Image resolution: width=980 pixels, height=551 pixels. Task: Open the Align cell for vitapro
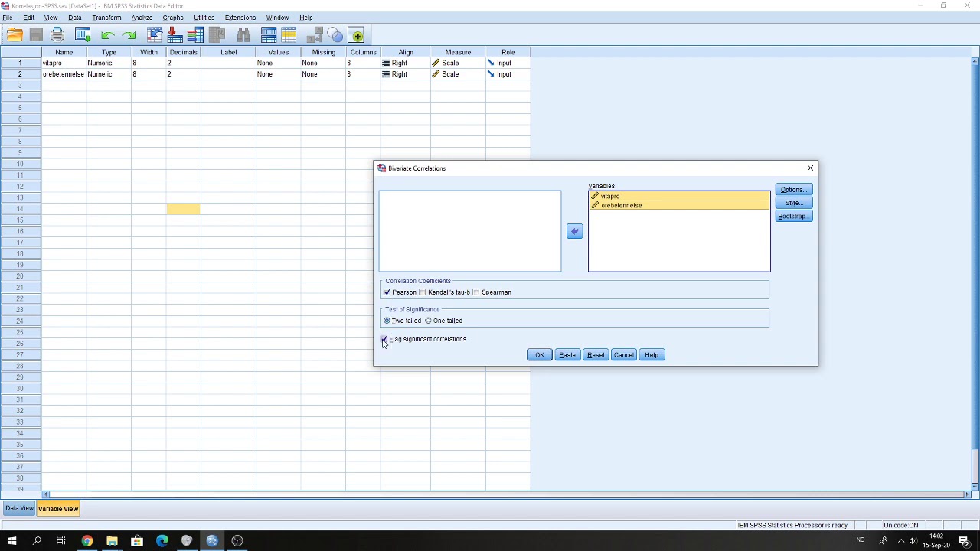click(405, 63)
